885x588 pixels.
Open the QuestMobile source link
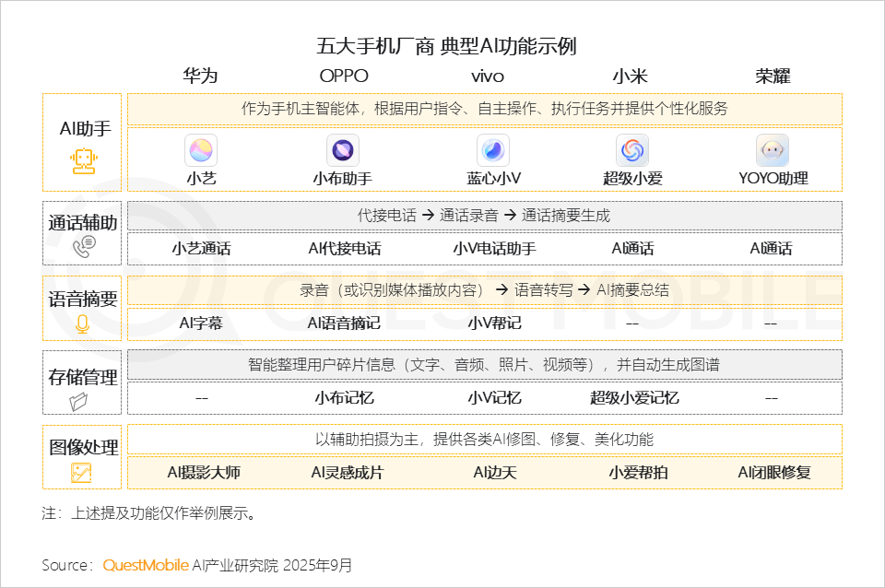(x=146, y=565)
